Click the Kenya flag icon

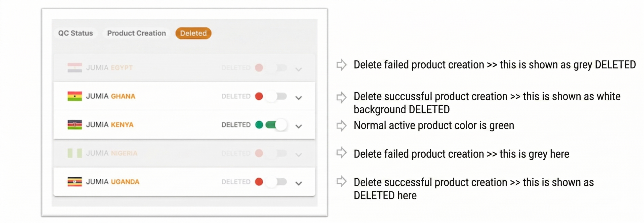pos(75,124)
